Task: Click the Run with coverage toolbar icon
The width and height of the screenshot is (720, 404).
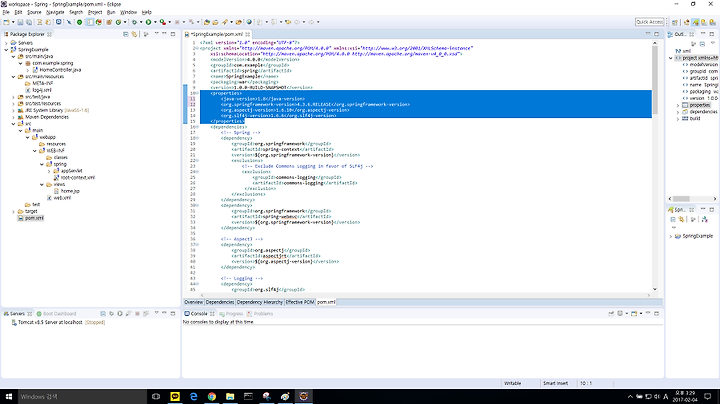Action: click(x=162, y=22)
